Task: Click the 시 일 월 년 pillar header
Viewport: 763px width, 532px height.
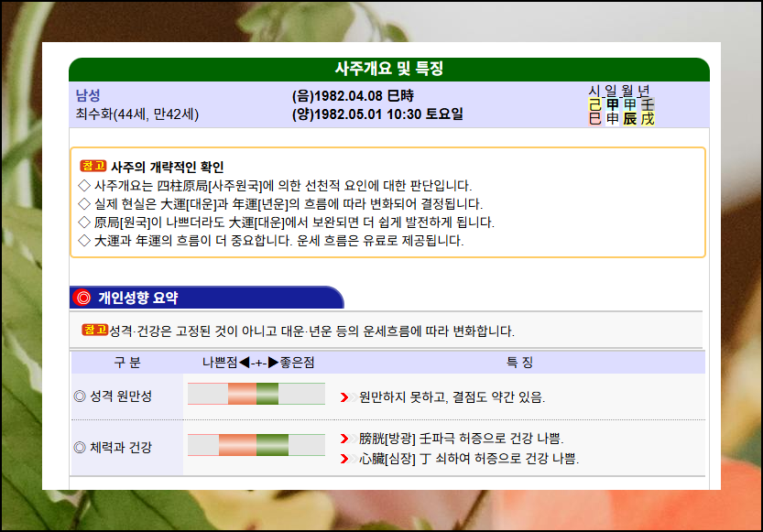Action: (x=619, y=91)
